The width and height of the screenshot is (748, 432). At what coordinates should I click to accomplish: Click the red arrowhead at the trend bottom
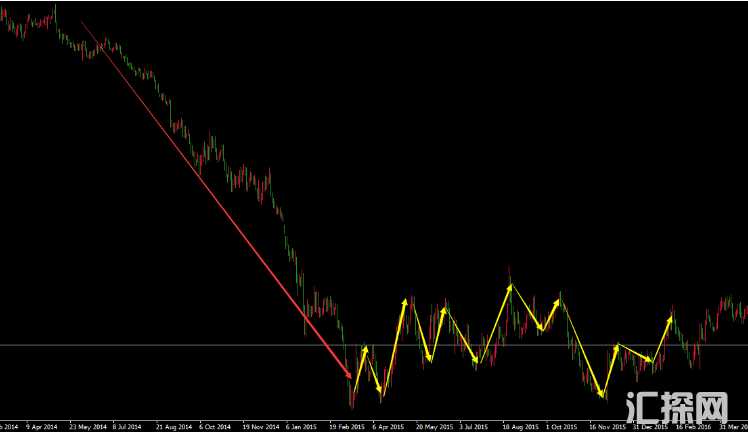click(349, 374)
